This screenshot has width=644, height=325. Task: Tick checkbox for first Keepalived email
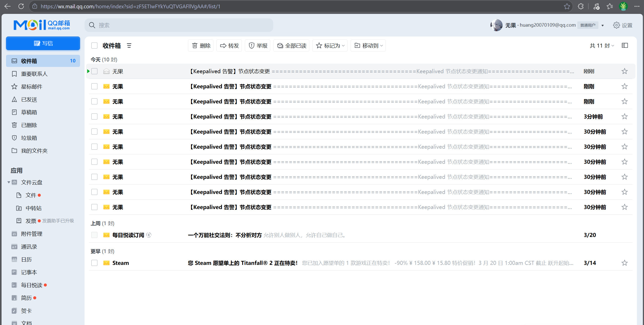click(94, 71)
